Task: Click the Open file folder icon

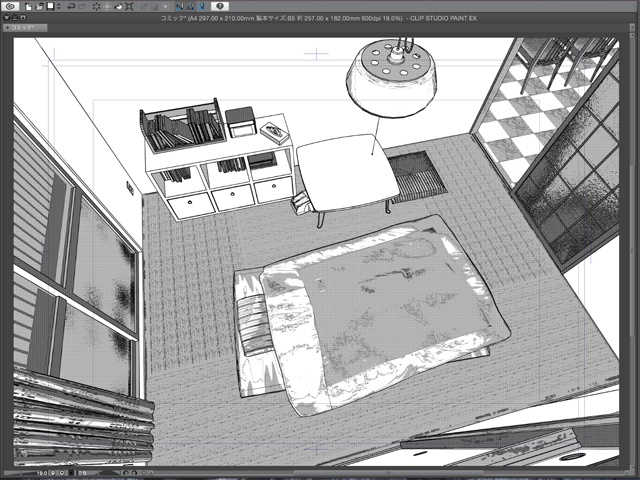Action: click(x=39, y=7)
